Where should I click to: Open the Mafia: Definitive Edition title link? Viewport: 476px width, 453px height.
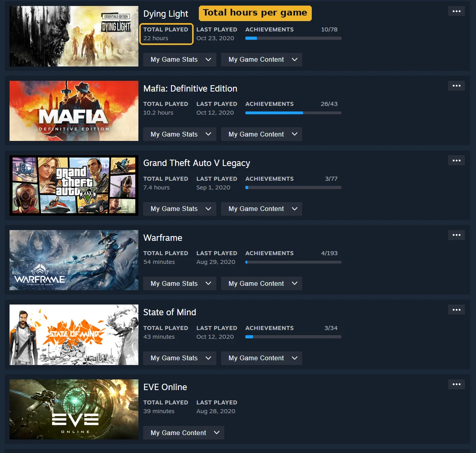coord(190,88)
